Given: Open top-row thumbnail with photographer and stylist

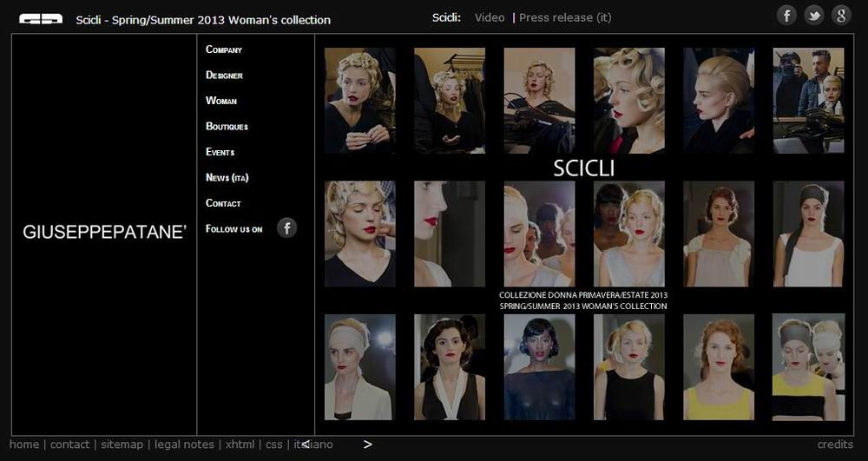Looking at the screenshot, I should point(808,100).
